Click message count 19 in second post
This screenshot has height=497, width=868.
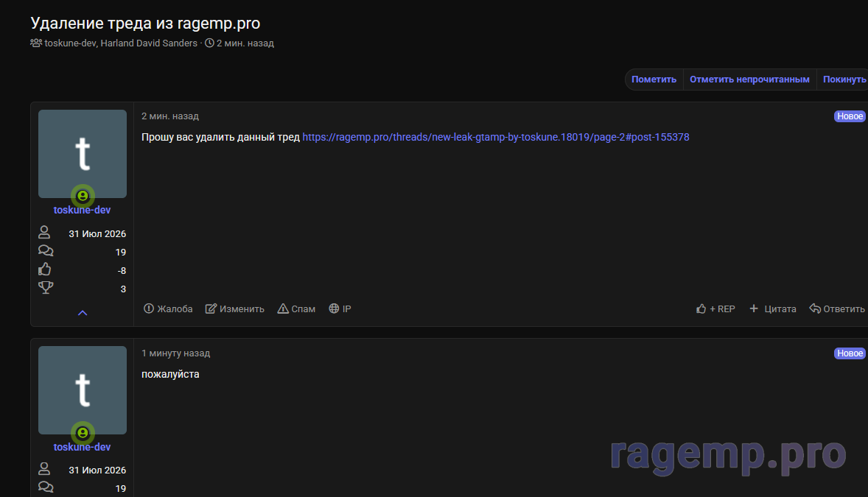pyautogui.click(x=121, y=489)
